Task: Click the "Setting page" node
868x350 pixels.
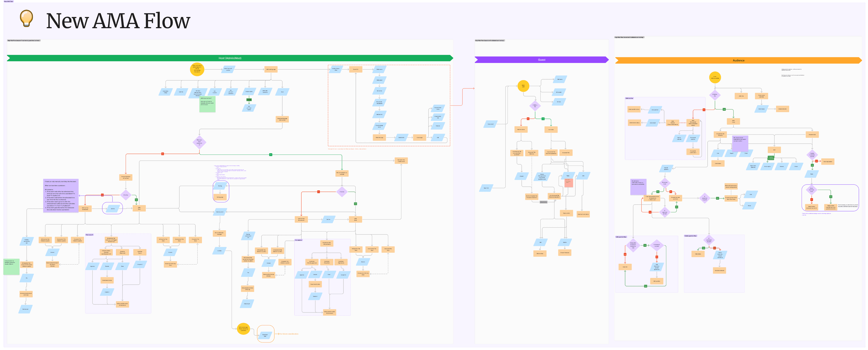Action: [x=220, y=197]
